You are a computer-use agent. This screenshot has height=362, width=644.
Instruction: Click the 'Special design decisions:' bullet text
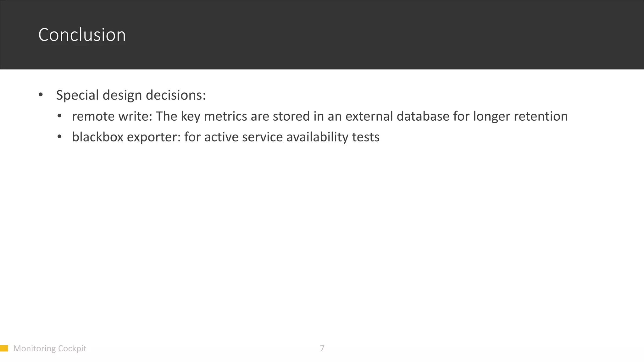tap(131, 95)
